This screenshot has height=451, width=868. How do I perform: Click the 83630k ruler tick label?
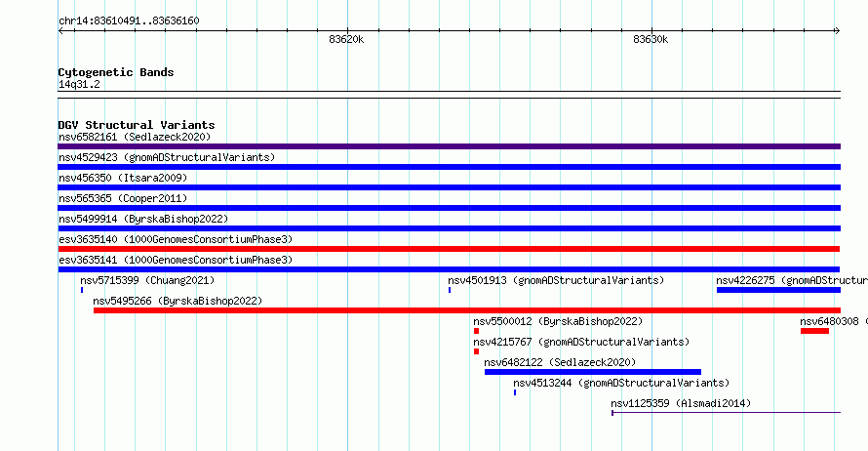pos(651,39)
